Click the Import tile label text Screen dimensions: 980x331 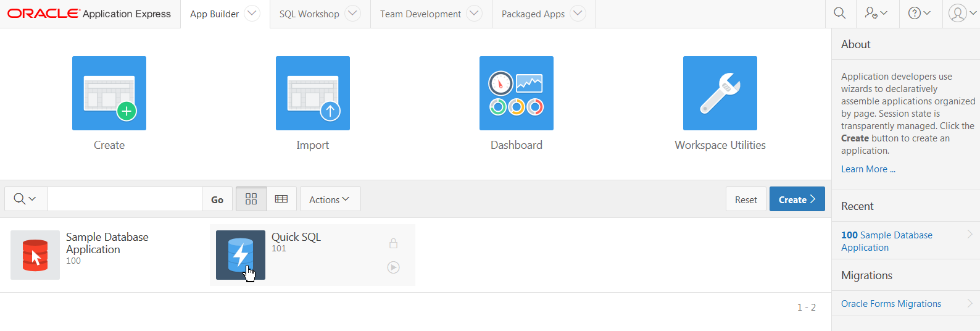click(313, 145)
